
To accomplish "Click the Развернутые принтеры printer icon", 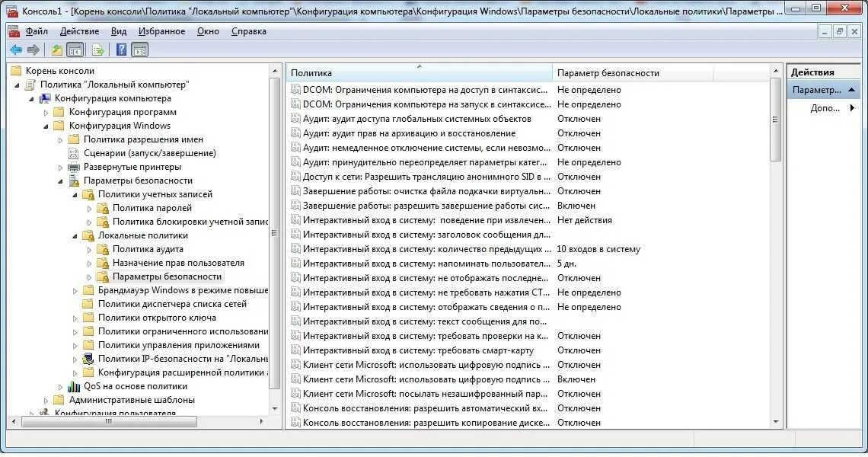I will tap(74, 167).
